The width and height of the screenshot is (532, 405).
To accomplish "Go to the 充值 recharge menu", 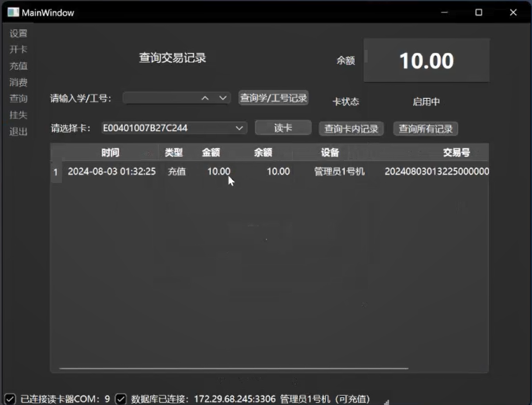I will (x=19, y=66).
